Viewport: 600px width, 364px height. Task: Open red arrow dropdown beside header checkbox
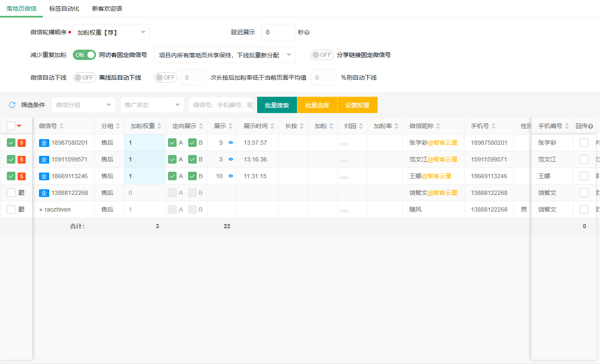19,126
